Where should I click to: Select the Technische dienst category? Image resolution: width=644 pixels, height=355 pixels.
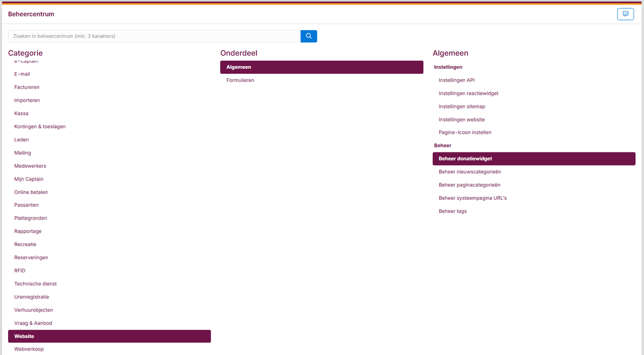pyautogui.click(x=35, y=284)
